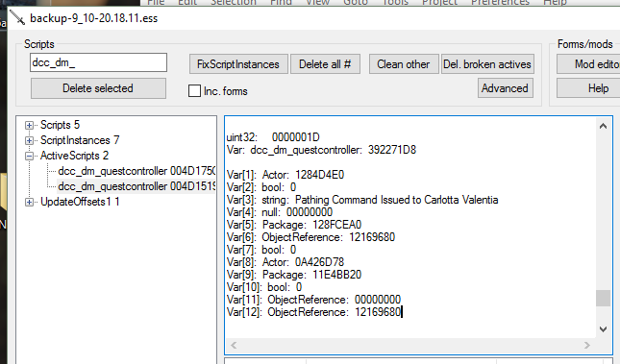Click the Help button in Forms/mods

tap(588, 88)
